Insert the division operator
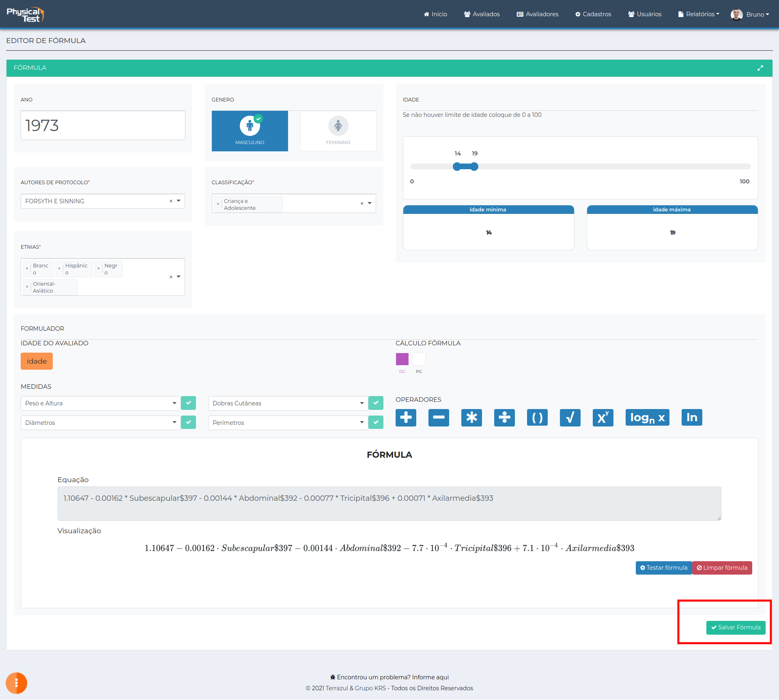Image resolution: width=779 pixels, height=700 pixels. pos(504,418)
